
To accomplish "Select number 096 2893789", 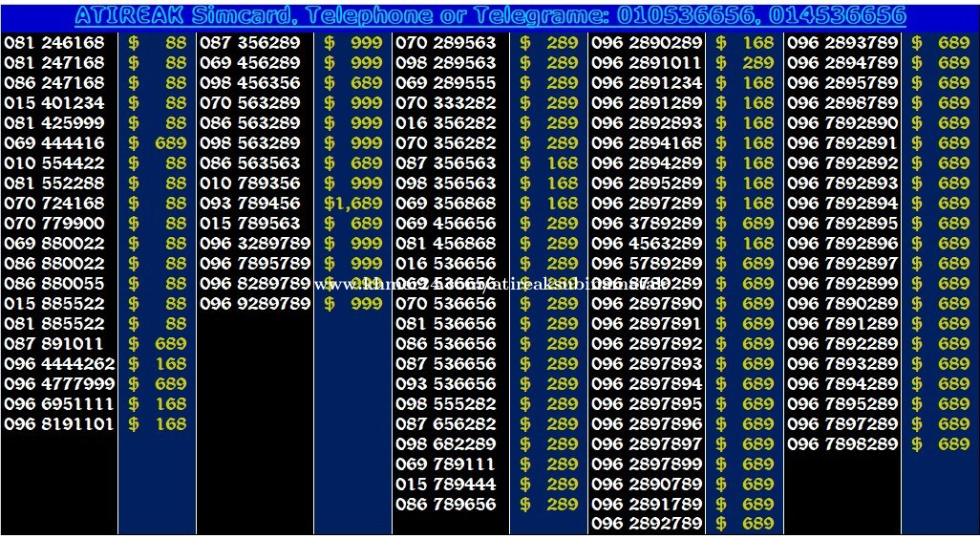I will (842, 43).
